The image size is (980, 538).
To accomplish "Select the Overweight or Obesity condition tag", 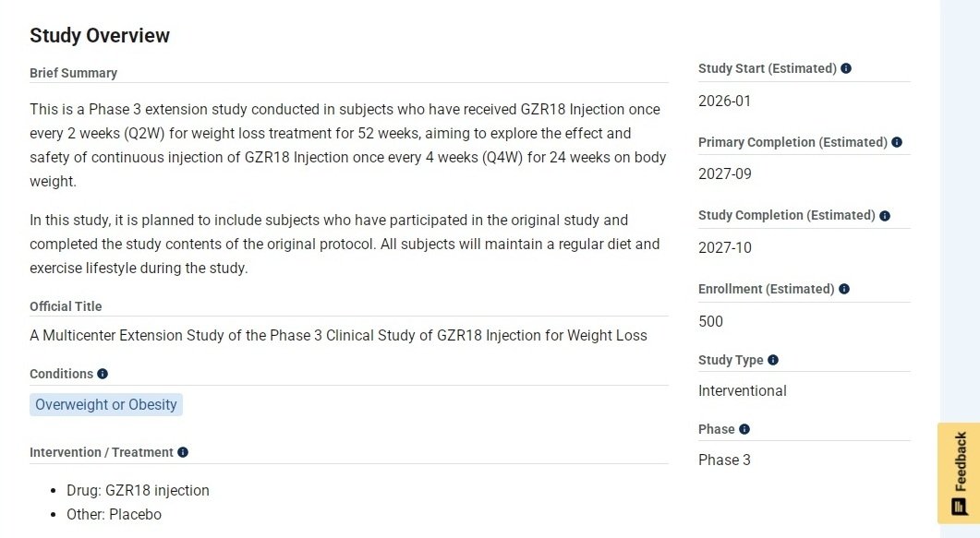I will 106,404.
